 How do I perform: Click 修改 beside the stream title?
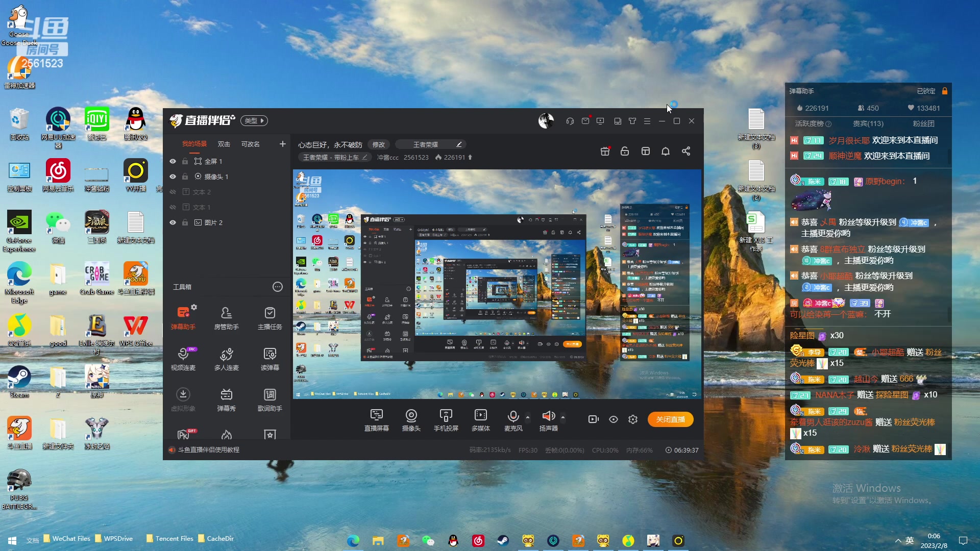tap(378, 145)
